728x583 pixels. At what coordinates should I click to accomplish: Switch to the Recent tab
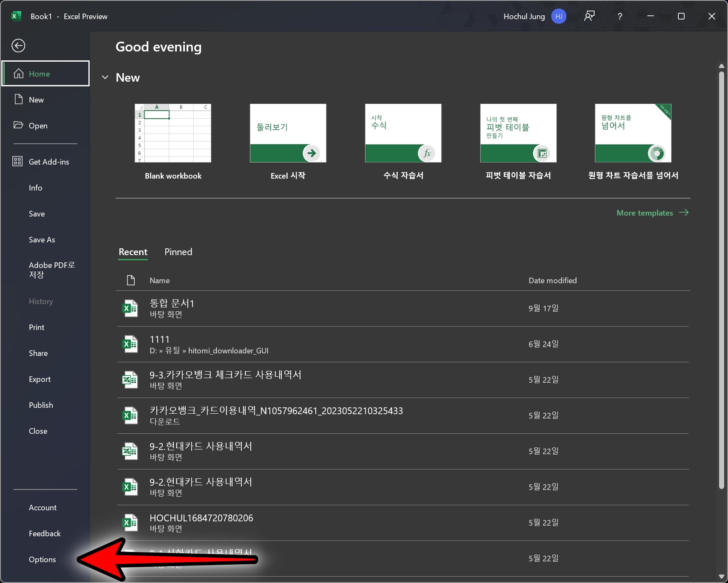133,252
